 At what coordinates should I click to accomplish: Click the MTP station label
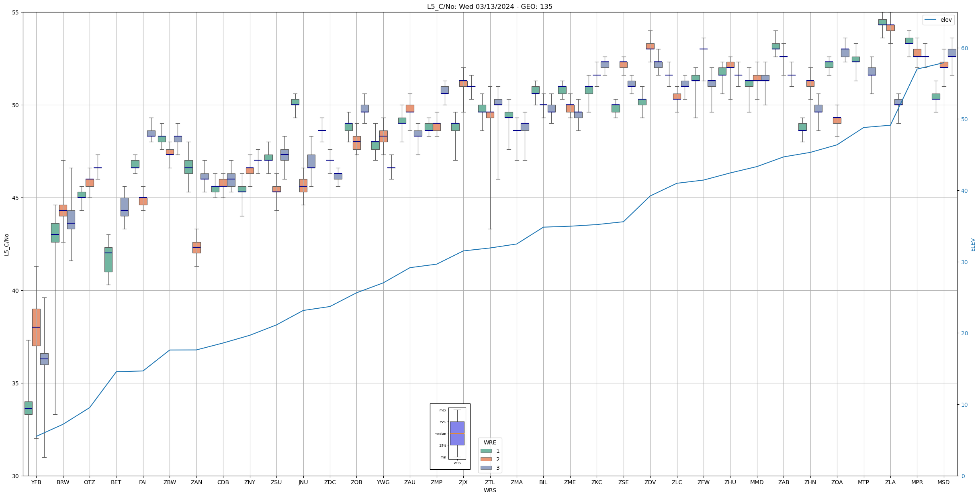coord(863,482)
